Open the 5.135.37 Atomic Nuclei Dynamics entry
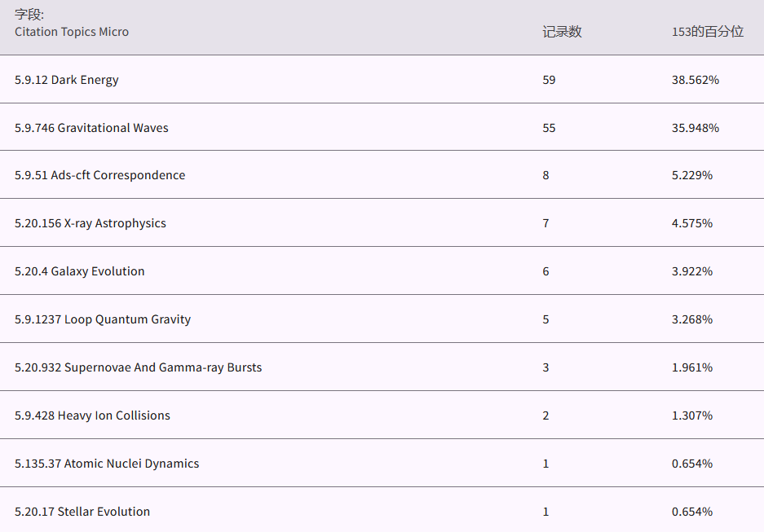764x532 pixels. [107, 464]
